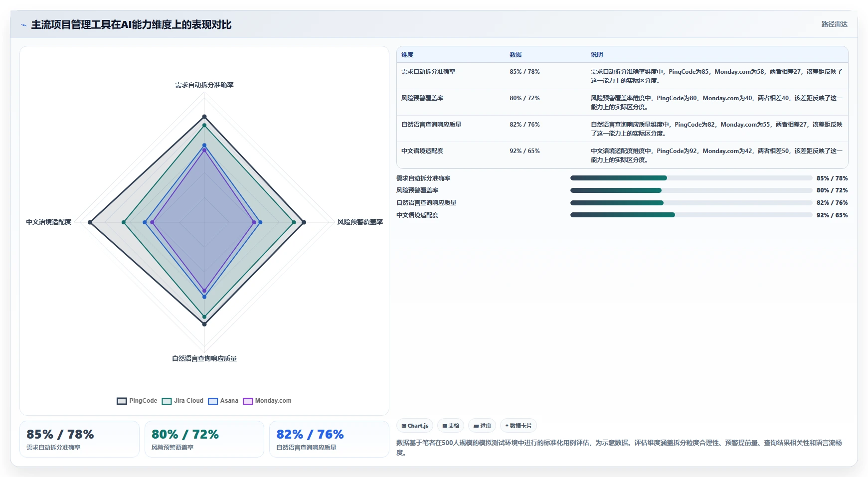Click PingCode's data point on the 自然语言查询响应质量 axis
Screen dimensions: 868x477
[x=204, y=324]
